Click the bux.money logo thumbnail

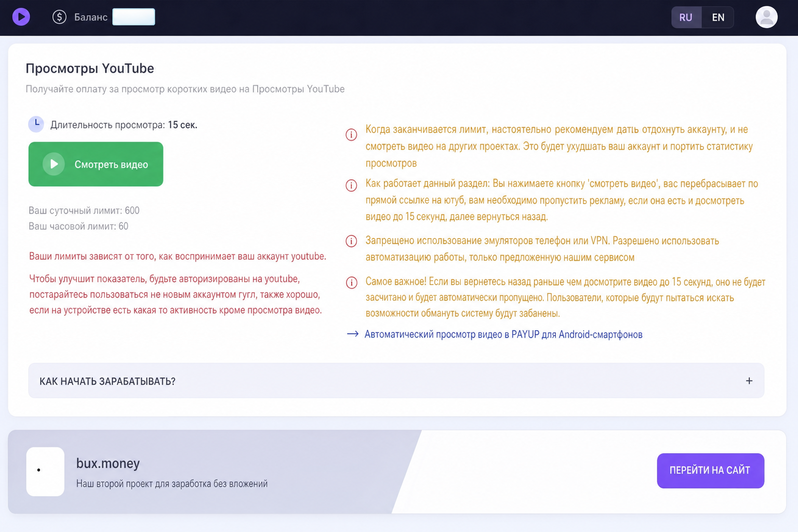click(45, 471)
